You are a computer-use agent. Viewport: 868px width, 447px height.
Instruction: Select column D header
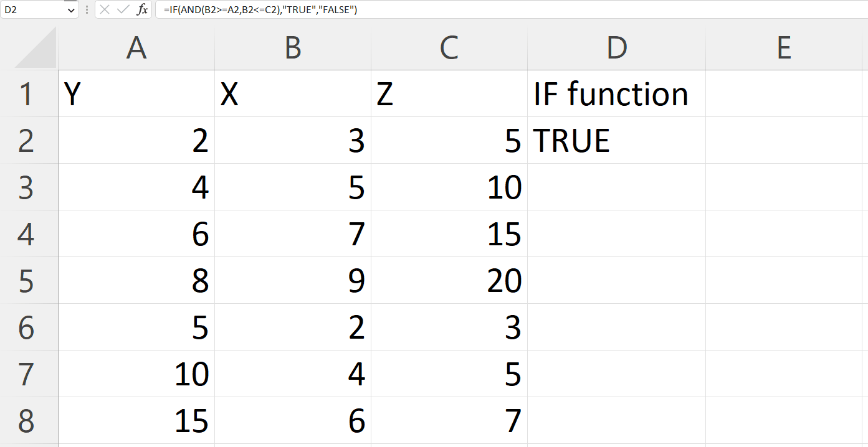pos(616,49)
